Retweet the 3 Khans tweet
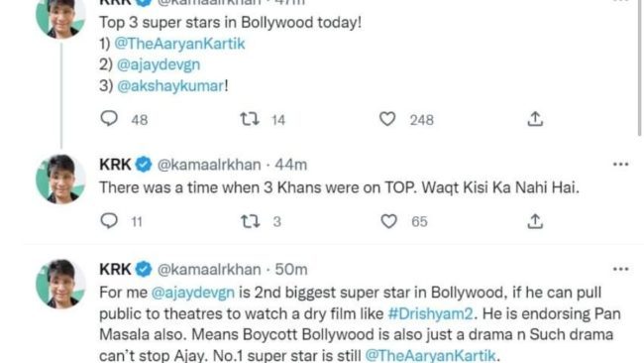 [250, 221]
